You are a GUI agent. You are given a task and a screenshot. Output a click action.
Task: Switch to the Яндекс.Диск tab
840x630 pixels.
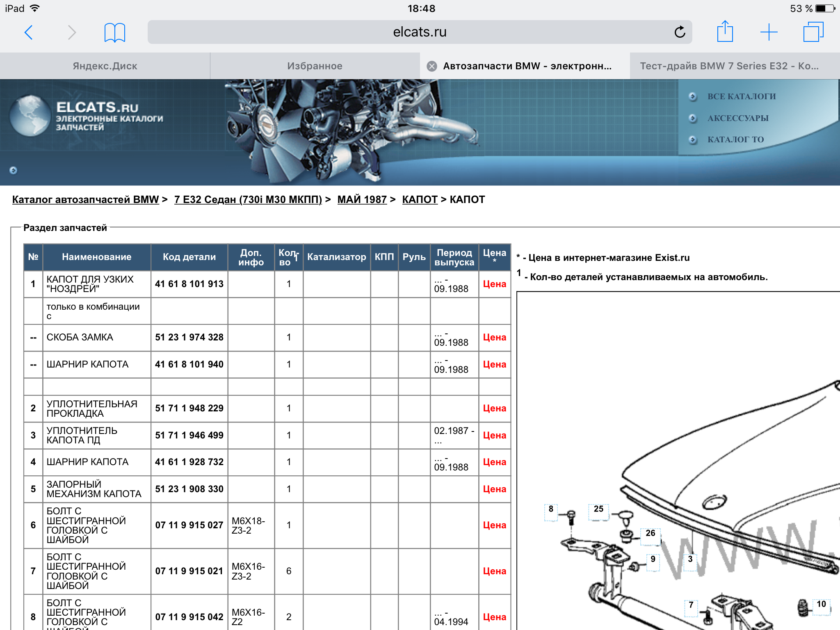(105, 66)
